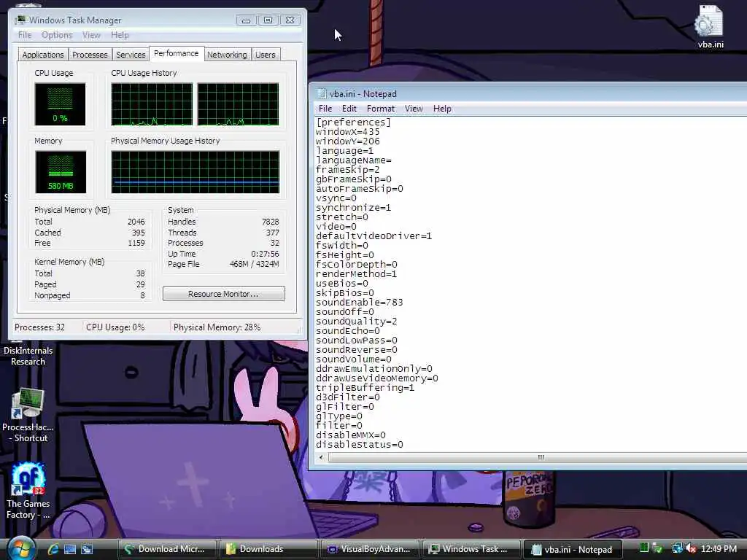Click the line 'frameSkip=2' in Notepad

pyautogui.click(x=348, y=169)
